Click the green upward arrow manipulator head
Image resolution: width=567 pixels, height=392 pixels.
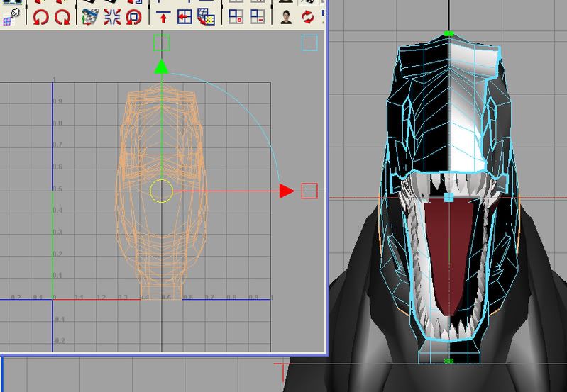161,67
